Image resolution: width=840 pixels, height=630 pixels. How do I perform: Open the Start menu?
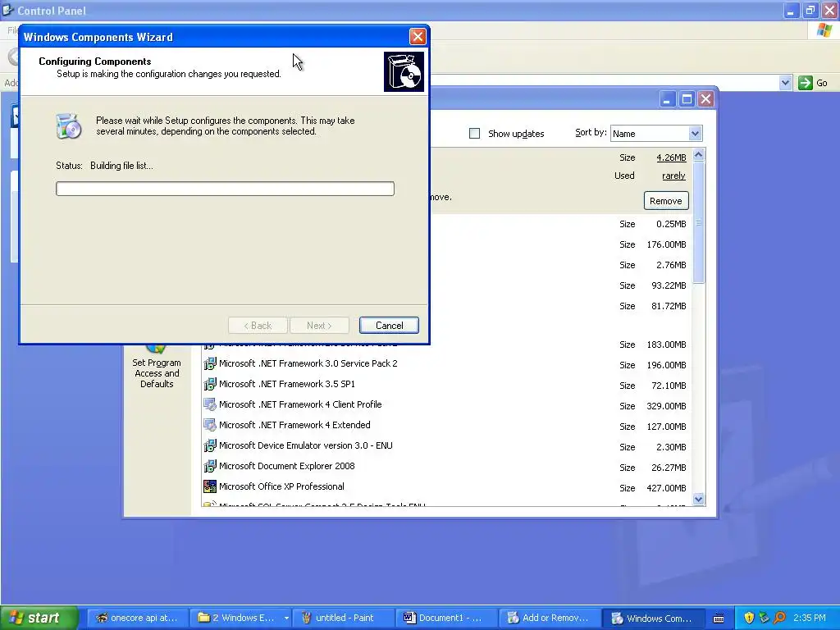coord(39,619)
